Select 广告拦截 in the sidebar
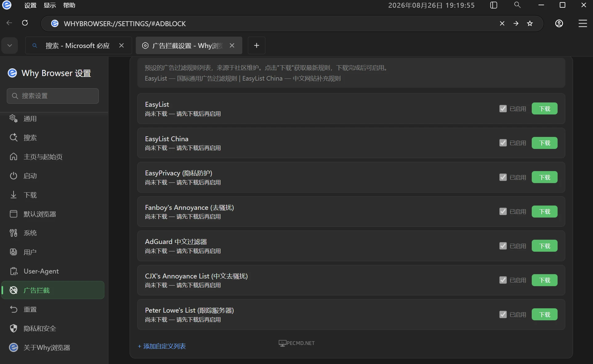 point(53,290)
